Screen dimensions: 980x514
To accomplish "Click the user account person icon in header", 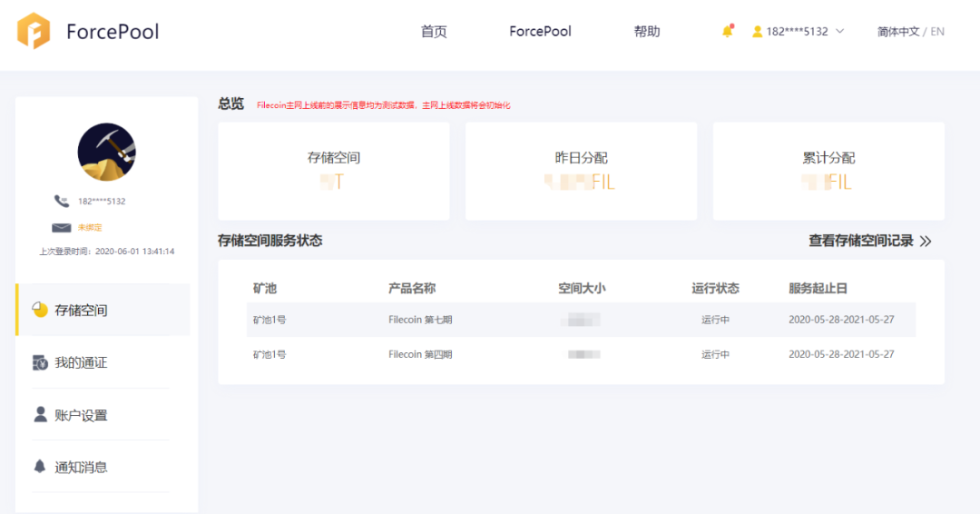I will point(757,31).
